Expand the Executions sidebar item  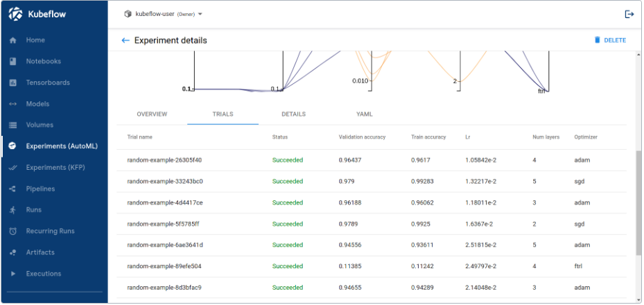coord(12,274)
